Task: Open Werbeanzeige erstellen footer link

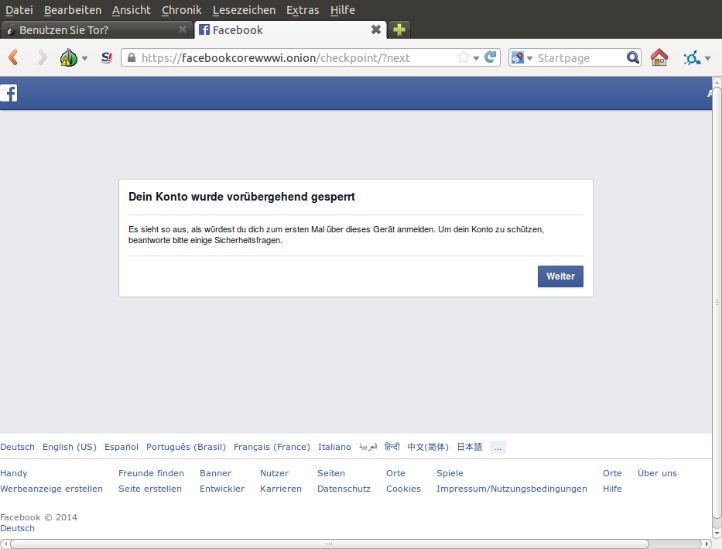Action: coord(52,489)
